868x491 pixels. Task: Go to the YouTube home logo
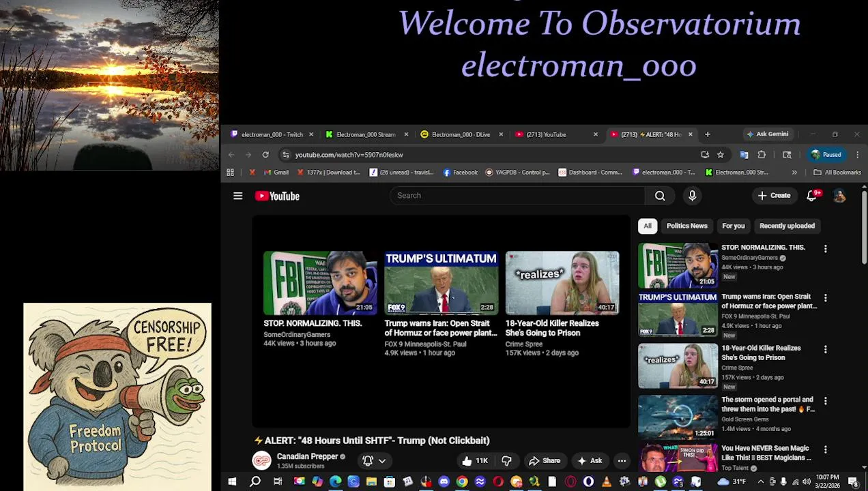point(277,196)
